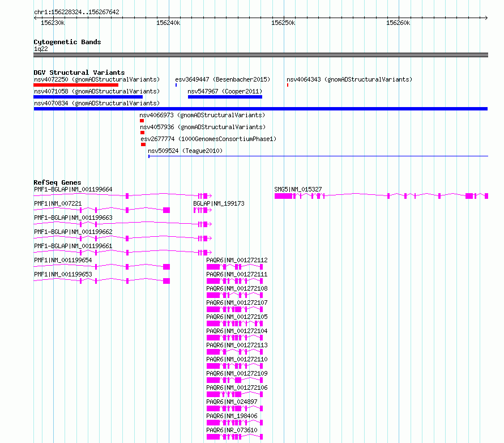This screenshot has width=504, height=443.
Task: Click the BGLAP|NM_199173 transcript label
Action: tap(219, 203)
